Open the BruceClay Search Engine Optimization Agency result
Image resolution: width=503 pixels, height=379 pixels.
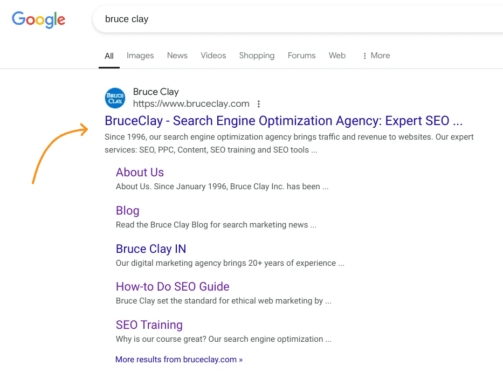pos(284,121)
